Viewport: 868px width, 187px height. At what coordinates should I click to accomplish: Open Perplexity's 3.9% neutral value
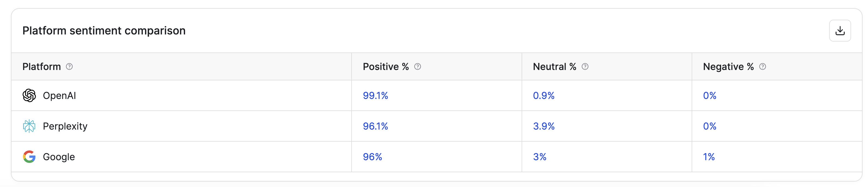[543, 126]
